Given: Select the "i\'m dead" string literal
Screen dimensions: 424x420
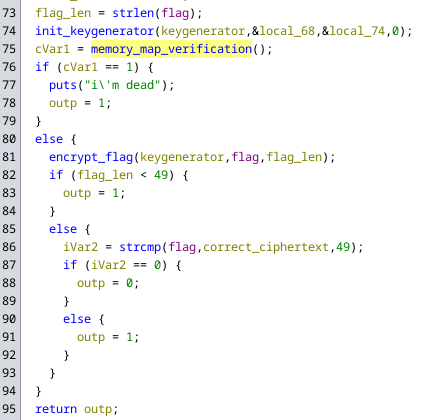Looking at the screenshot, I should (x=122, y=85).
